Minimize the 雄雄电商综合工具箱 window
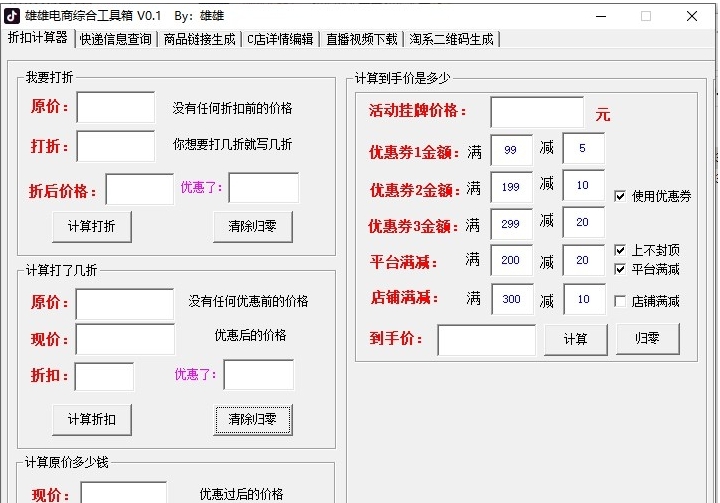The image size is (720, 503). pyautogui.click(x=601, y=17)
